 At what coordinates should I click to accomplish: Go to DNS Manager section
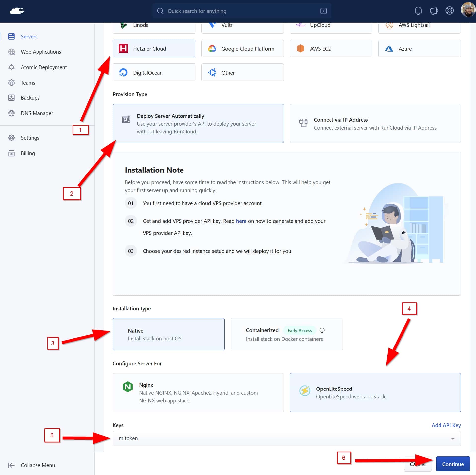click(x=37, y=113)
